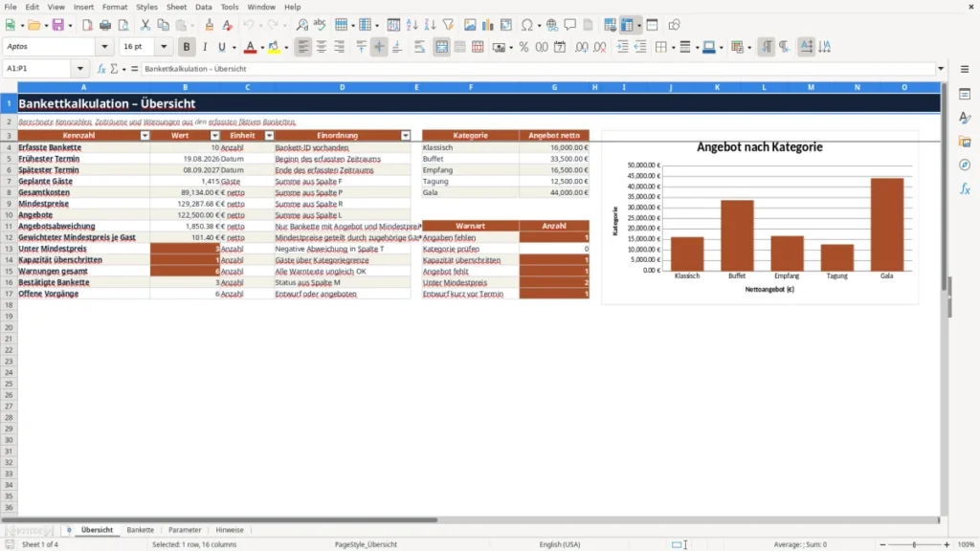Viewport: 980px width, 551px height.
Task: Click the Export as PDF icon
Action: pyautogui.click(x=87, y=25)
